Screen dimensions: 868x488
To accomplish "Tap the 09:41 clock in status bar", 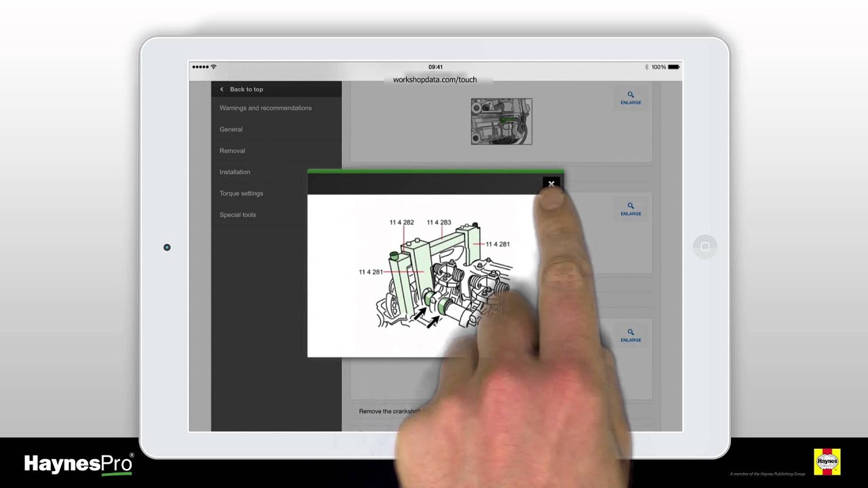I will point(435,67).
